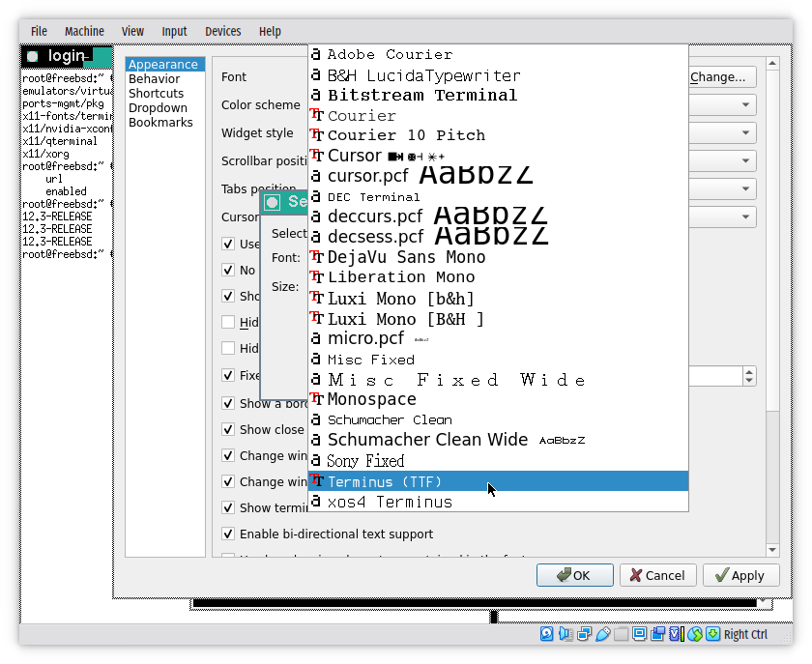Open the Devices menu

coord(222,31)
